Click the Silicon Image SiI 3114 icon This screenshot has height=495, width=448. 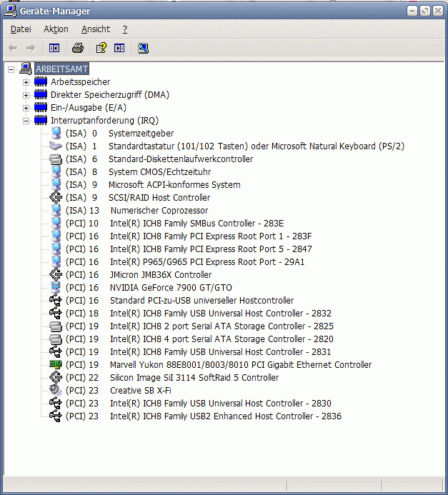[56, 378]
